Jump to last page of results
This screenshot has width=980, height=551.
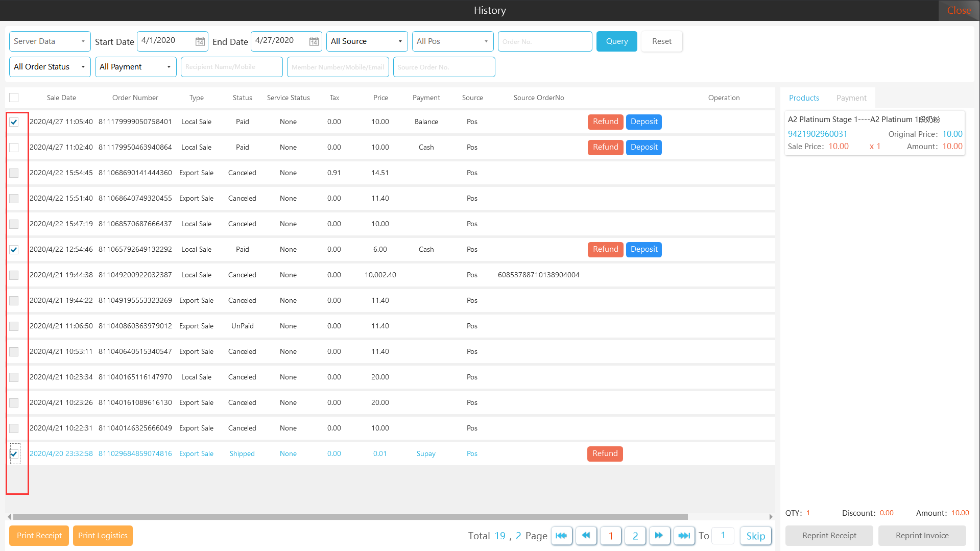[x=684, y=536]
